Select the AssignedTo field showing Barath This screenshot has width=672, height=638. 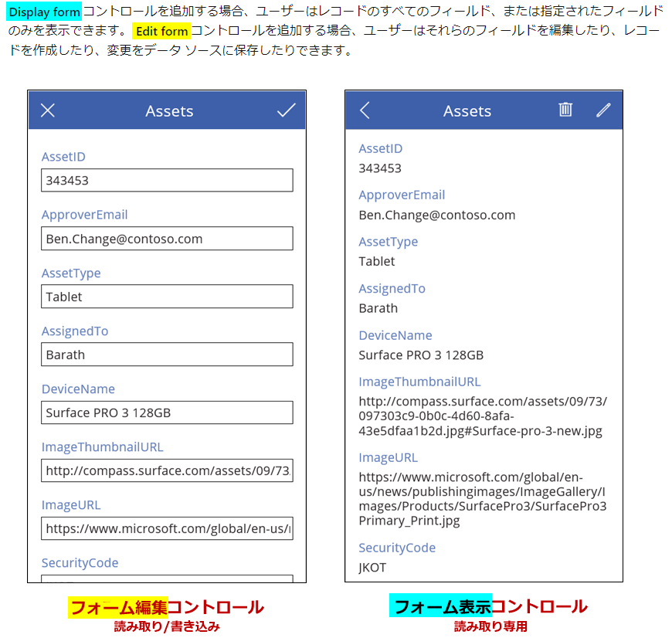(x=167, y=355)
